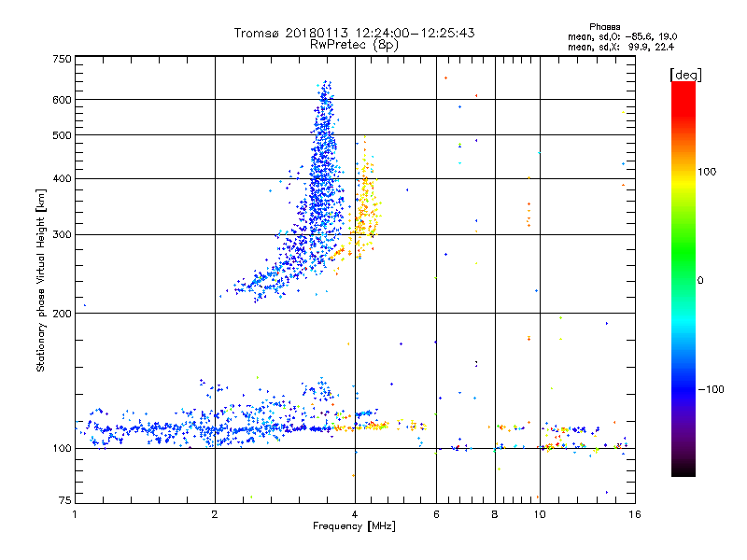Click the y-axis tick label '75'

point(65,500)
